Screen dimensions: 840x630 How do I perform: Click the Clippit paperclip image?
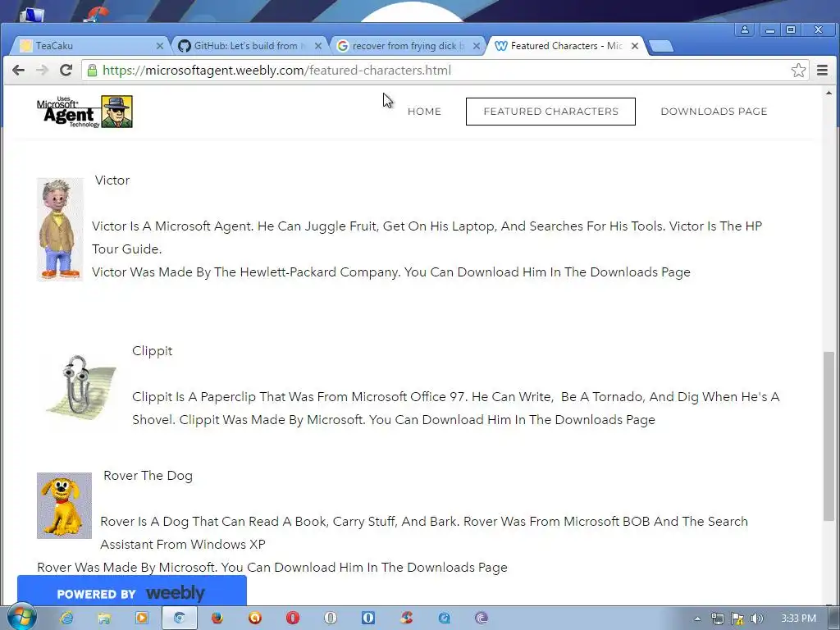[x=81, y=386]
